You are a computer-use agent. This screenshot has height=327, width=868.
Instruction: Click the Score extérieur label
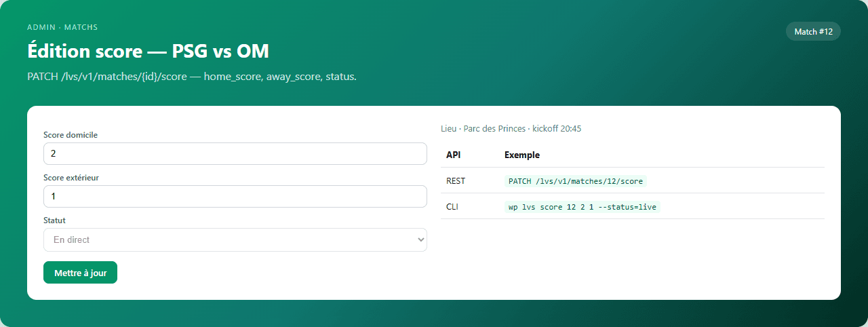(71, 178)
